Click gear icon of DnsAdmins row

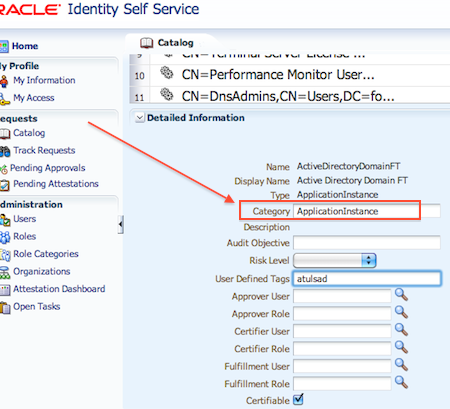[167, 95]
